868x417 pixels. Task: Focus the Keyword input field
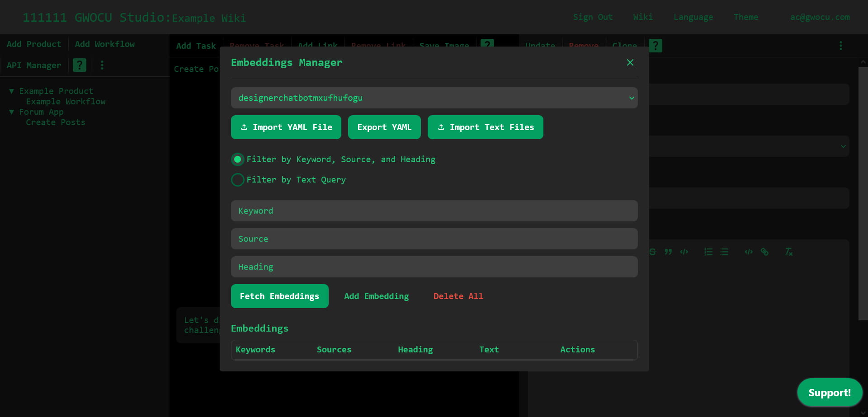point(434,211)
